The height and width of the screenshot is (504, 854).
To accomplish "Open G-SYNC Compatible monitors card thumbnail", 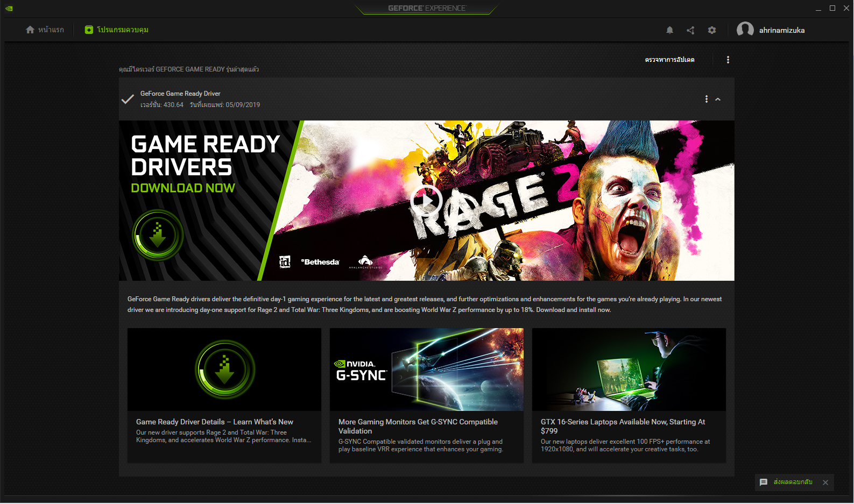I will [427, 370].
